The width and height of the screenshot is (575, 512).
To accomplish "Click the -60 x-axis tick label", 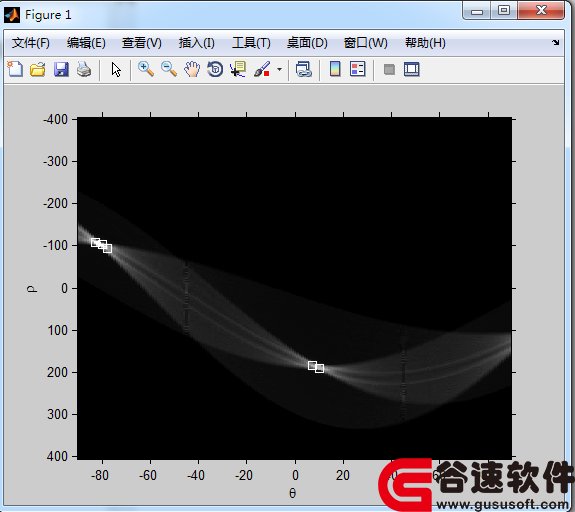I will (x=148, y=475).
